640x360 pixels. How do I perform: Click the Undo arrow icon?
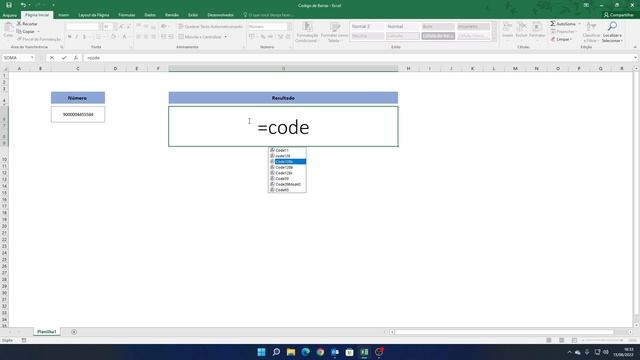pyautogui.click(x=23, y=5)
